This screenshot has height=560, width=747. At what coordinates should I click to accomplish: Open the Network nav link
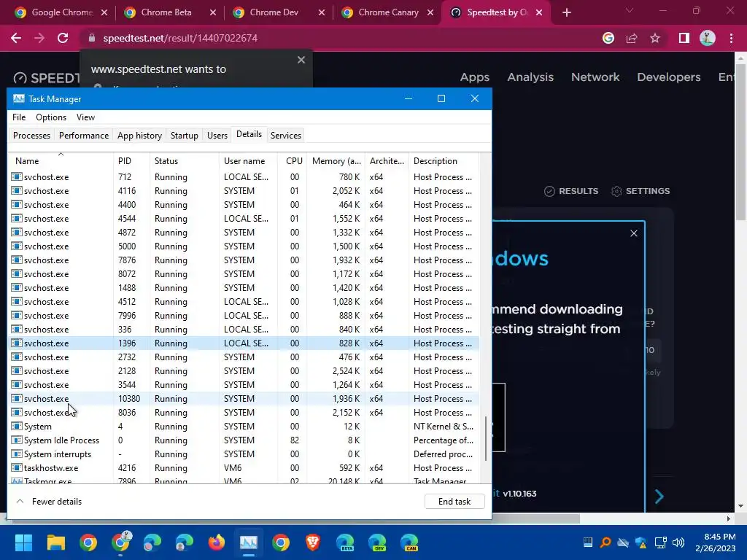(595, 77)
